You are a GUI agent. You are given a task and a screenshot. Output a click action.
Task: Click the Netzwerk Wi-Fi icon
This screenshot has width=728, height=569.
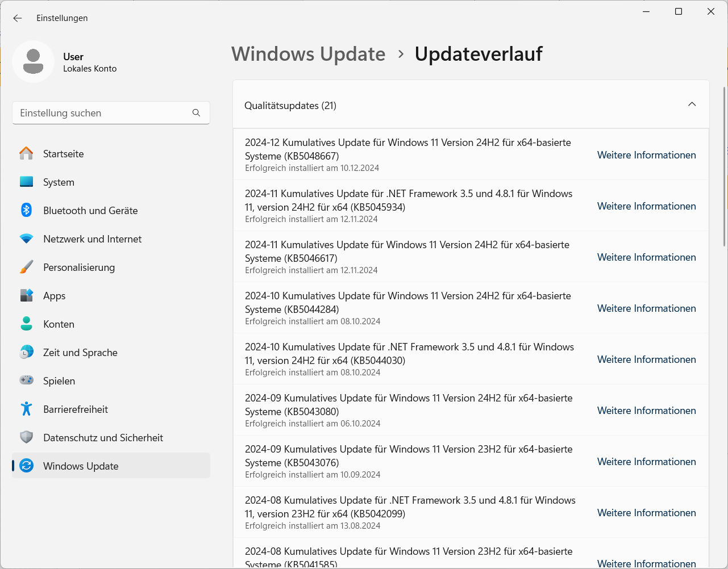click(26, 239)
